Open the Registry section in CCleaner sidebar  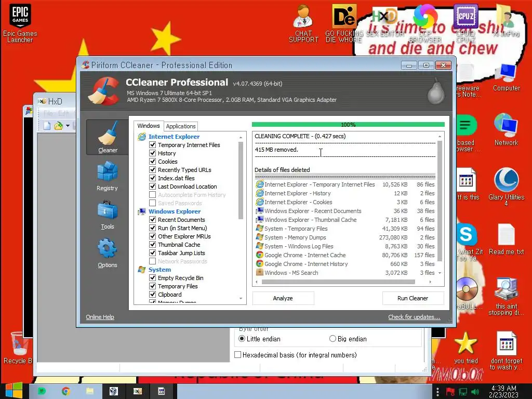(x=107, y=177)
